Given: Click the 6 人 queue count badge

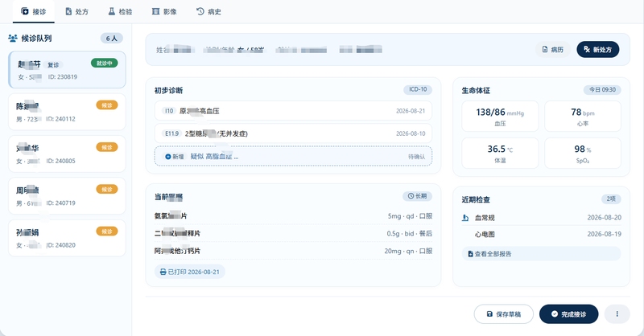Looking at the screenshot, I should tap(112, 38).
